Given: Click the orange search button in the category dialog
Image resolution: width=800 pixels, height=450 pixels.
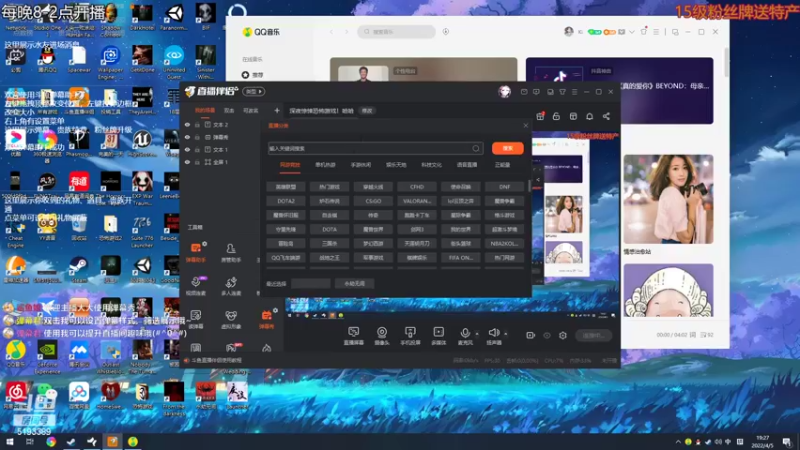Looking at the screenshot, I should 508,148.
